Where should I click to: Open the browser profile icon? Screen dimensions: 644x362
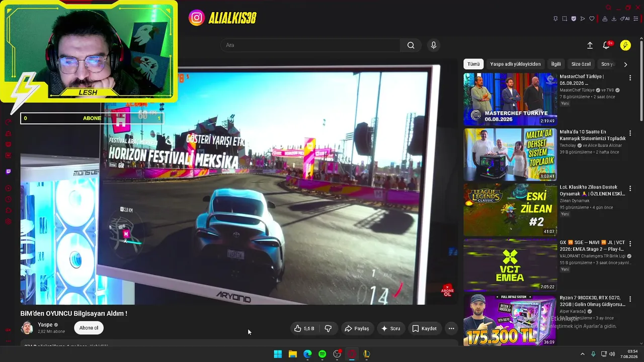coord(605,19)
